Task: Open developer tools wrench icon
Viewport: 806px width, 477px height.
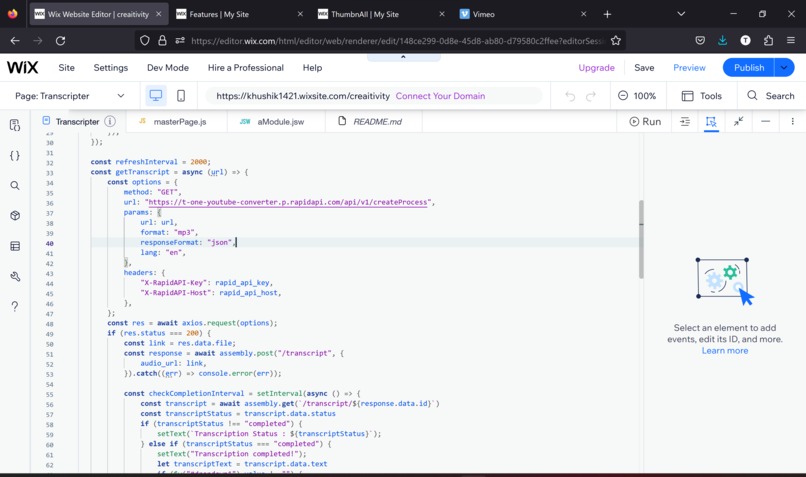Action: [15, 277]
